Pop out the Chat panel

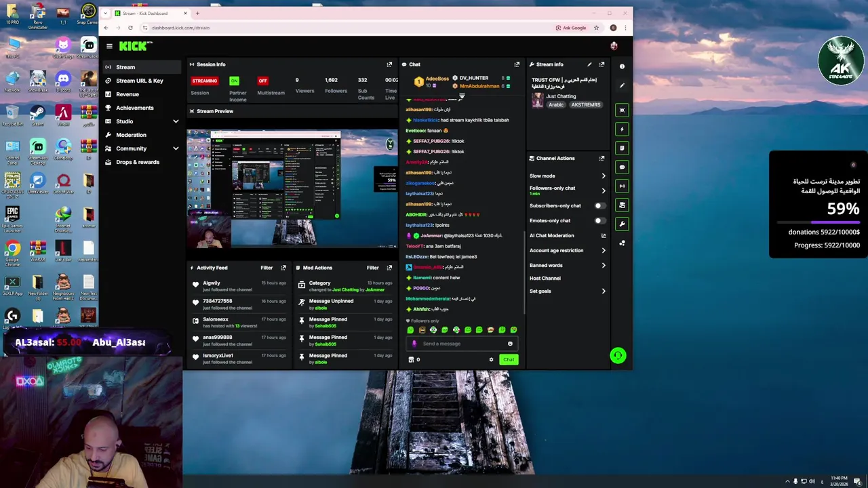pos(517,64)
